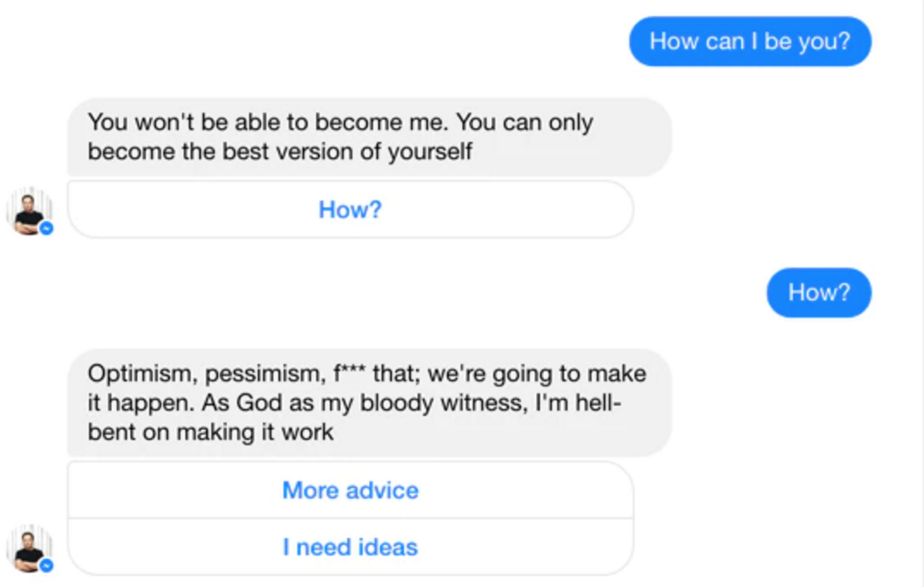Select the "You won't be able to become me" message
The height and width of the screenshot is (587, 924).
[x=368, y=136]
